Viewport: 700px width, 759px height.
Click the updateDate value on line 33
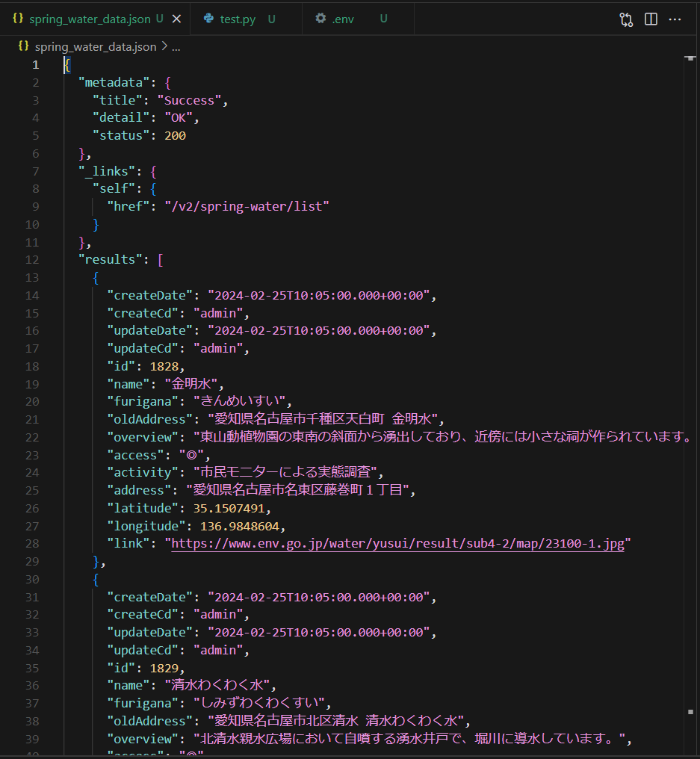[x=318, y=632]
